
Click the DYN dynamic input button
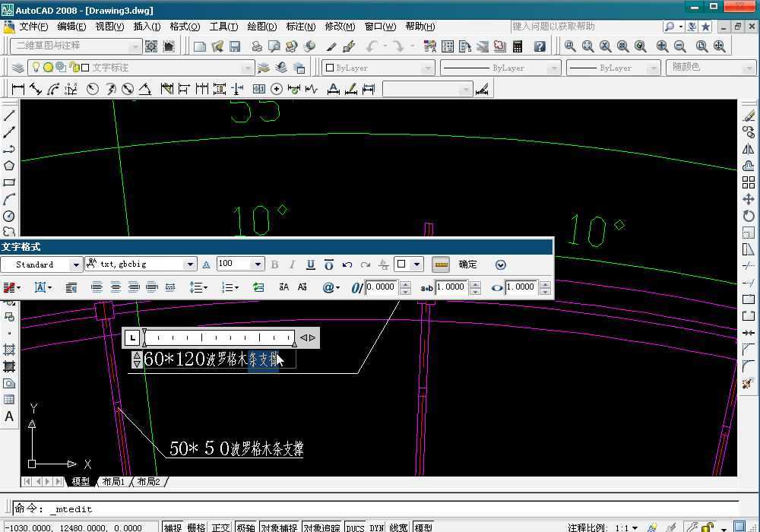(377, 527)
